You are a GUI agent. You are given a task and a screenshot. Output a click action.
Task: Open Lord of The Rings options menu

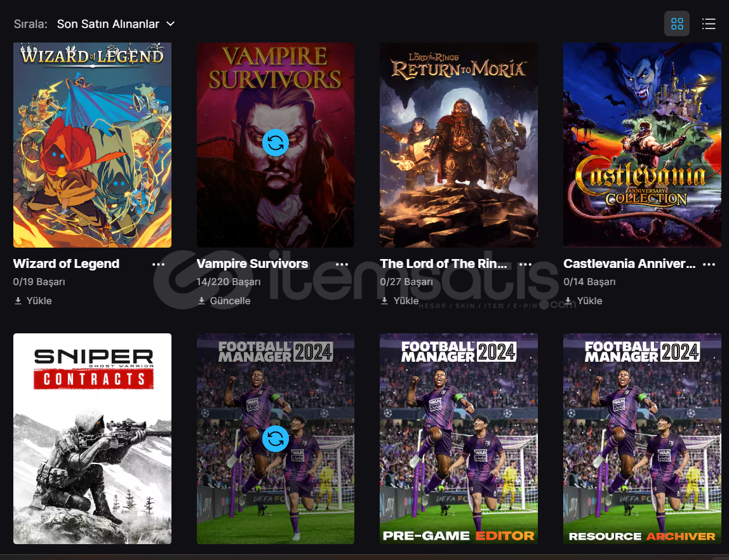point(525,264)
